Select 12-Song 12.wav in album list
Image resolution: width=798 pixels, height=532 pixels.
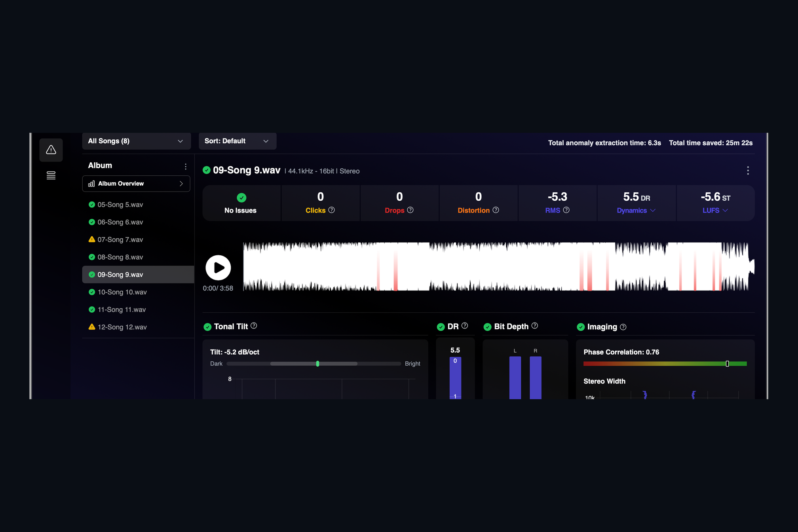tap(138, 327)
